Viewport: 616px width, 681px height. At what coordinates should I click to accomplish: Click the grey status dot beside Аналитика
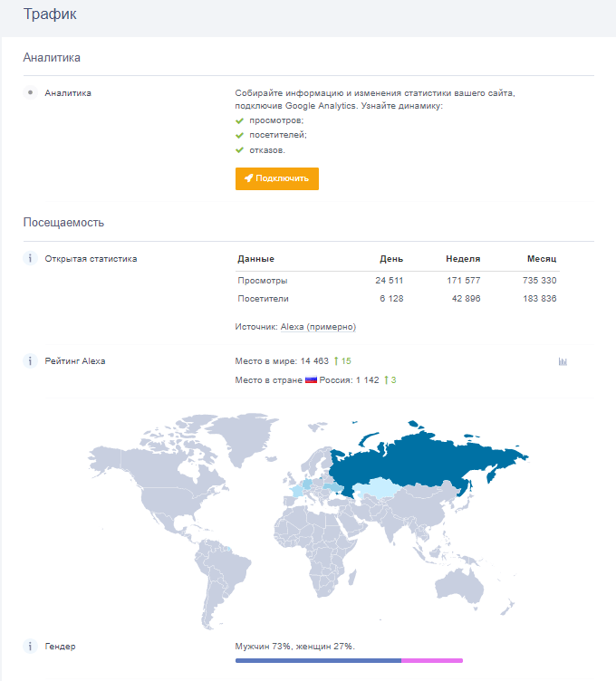click(x=30, y=92)
